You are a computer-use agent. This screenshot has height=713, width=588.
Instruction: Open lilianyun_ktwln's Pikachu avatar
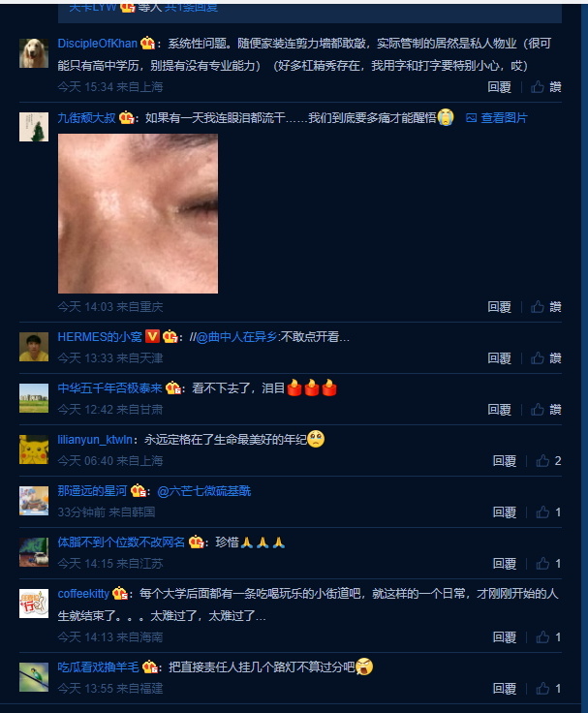click(34, 449)
